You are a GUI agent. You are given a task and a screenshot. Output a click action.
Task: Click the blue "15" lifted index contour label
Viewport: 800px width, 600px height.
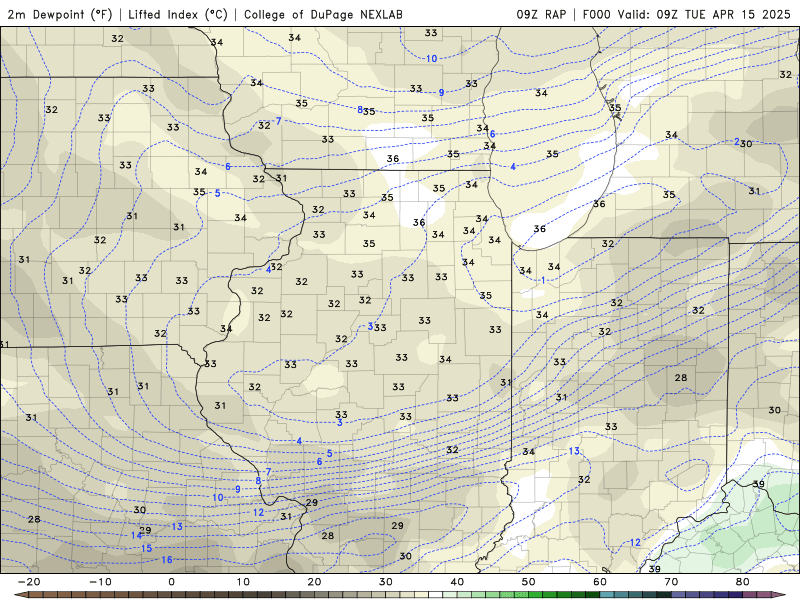[146, 548]
